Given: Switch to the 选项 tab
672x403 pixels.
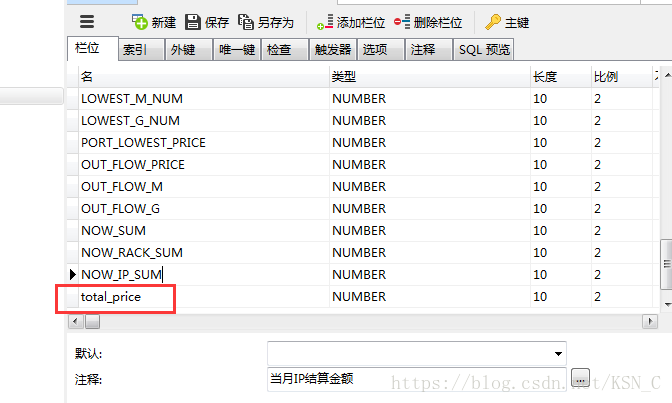Looking at the screenshot, I should pyautogui.click(x=381, y=50).
